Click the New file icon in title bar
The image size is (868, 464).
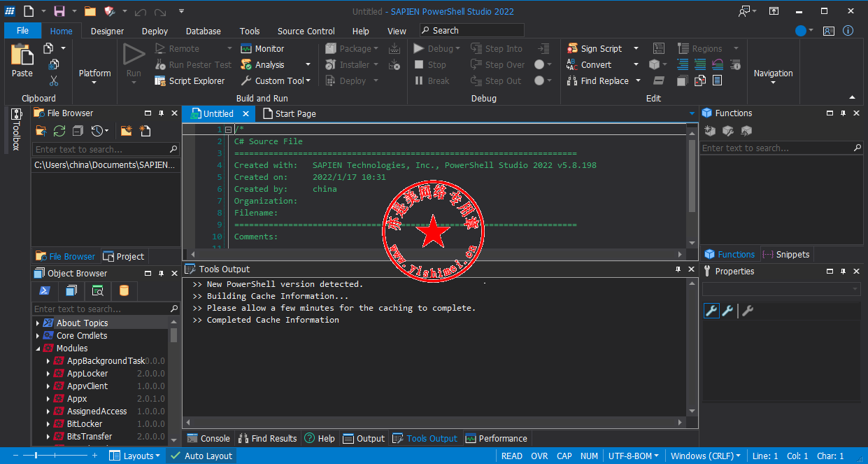(x=28, y=11)
